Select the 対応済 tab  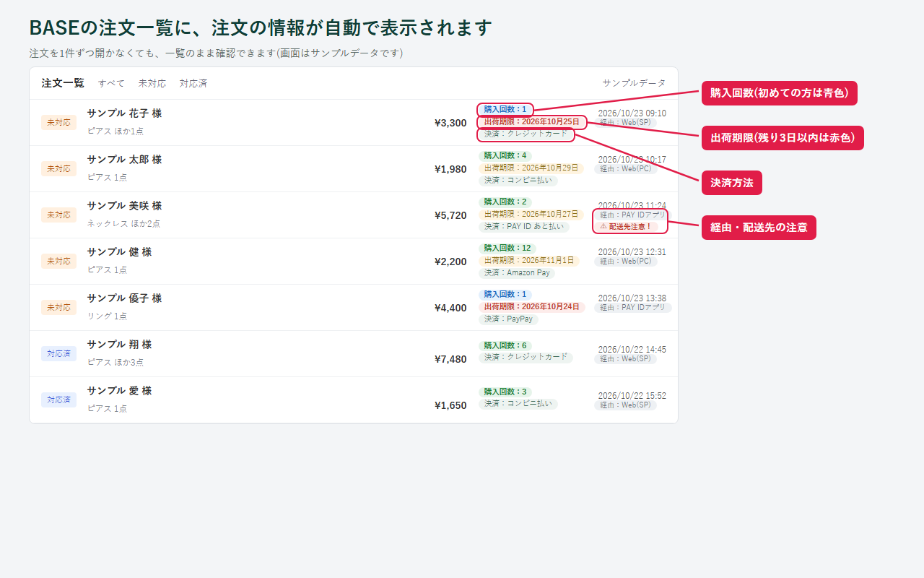tap(193, 83)
